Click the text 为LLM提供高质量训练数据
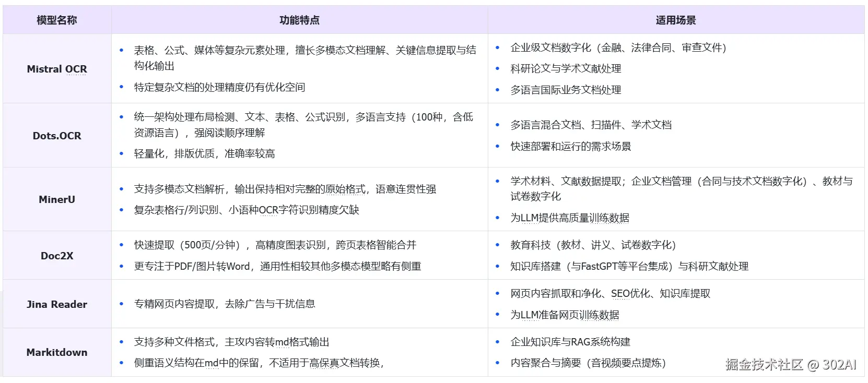Screen dimensions: 868x383 570,218
